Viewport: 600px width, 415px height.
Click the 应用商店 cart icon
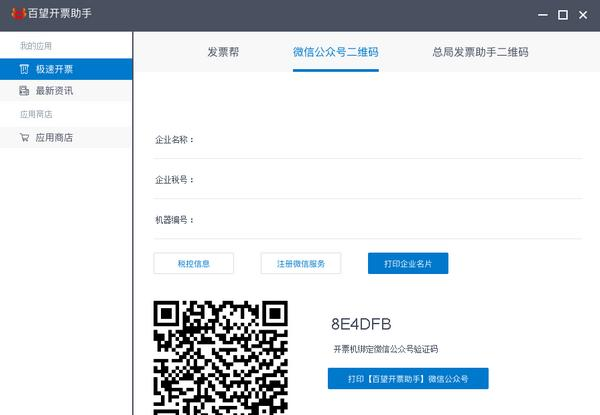[24, 137]
